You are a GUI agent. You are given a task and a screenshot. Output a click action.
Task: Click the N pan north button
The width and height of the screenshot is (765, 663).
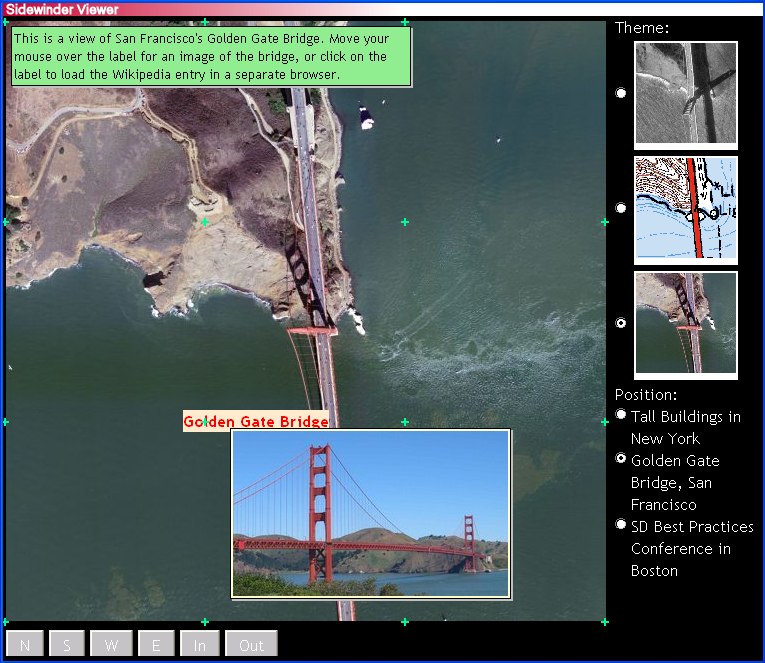pyautogui.click(x=25, y=645)
